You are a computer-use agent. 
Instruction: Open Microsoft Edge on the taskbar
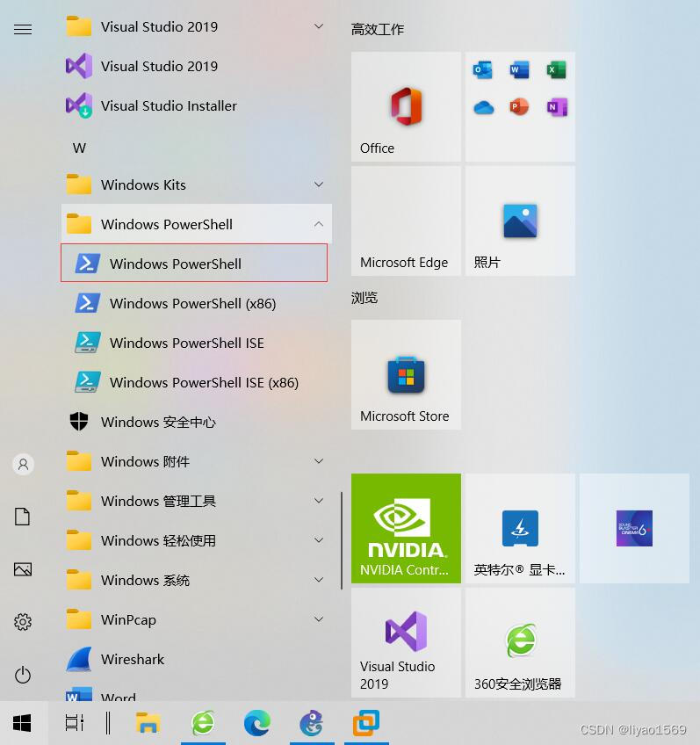pyautogui.click(x=257, y=723)
